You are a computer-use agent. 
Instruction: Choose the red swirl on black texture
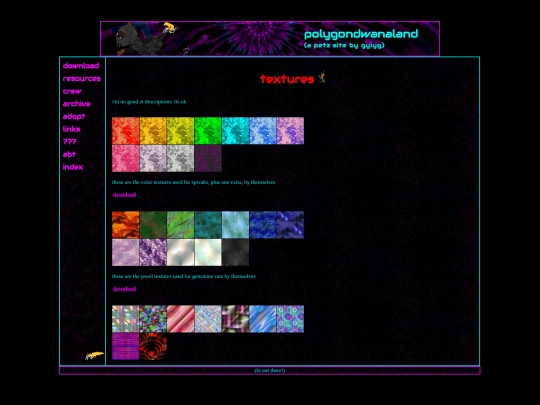(153, 346)
